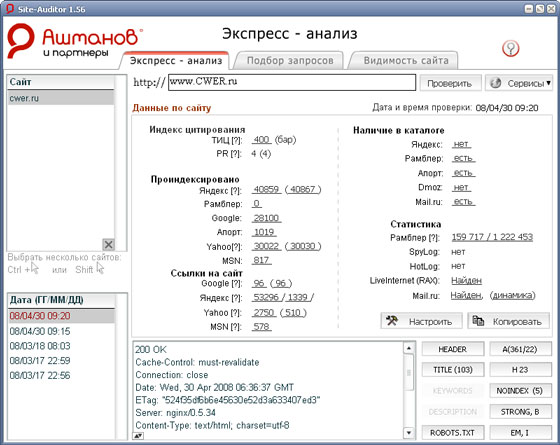
Task: Select the check dated 08/04/30 09:15
Action: coord(61,331)
